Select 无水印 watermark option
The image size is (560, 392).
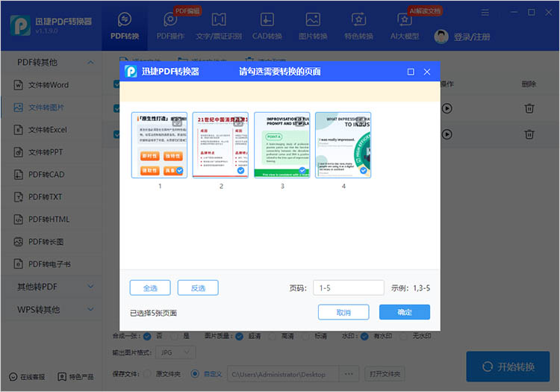coord(403,336)
